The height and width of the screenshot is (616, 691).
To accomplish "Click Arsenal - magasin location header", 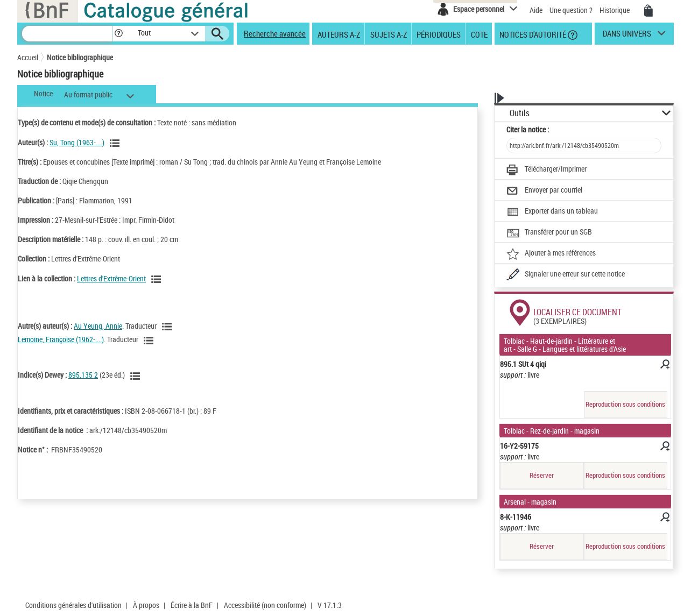I will pos(585,502).
